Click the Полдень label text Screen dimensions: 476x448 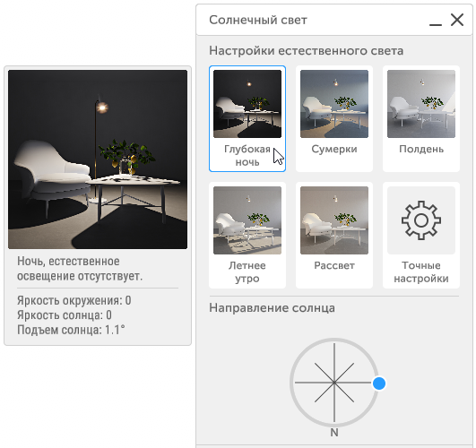[421, 149]
